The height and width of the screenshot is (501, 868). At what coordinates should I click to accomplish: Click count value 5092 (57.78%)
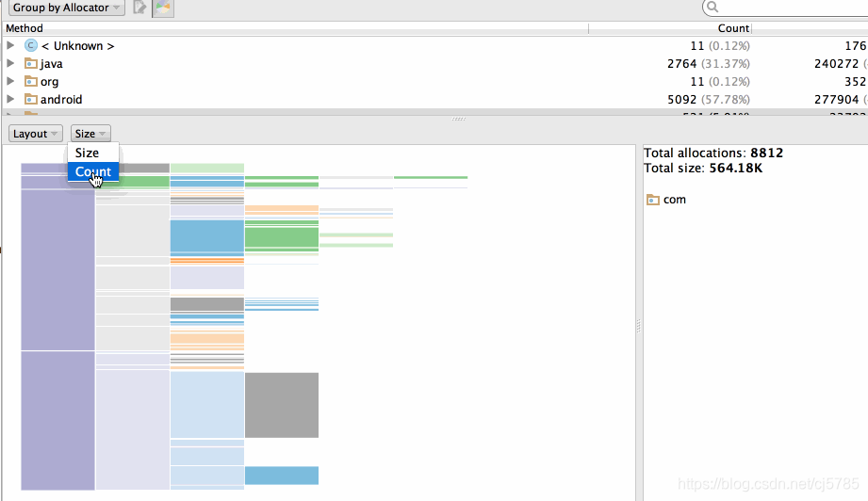[709, 100]
